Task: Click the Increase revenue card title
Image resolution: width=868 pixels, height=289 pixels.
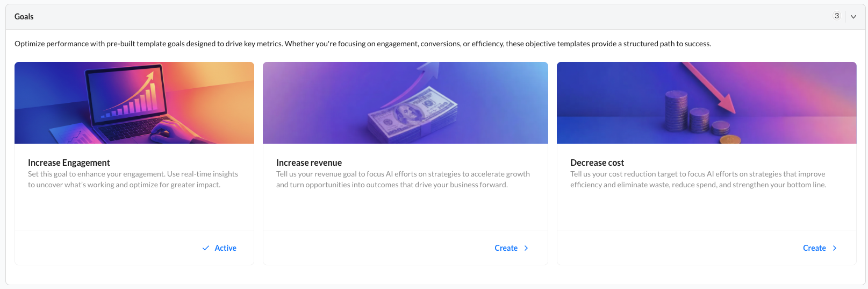Action: tap(309, 163)
